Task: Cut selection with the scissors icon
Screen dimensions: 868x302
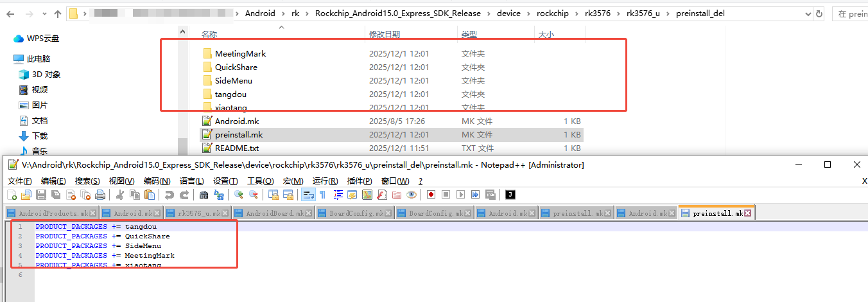Action: pyautogui.click(x=119, y=195)
